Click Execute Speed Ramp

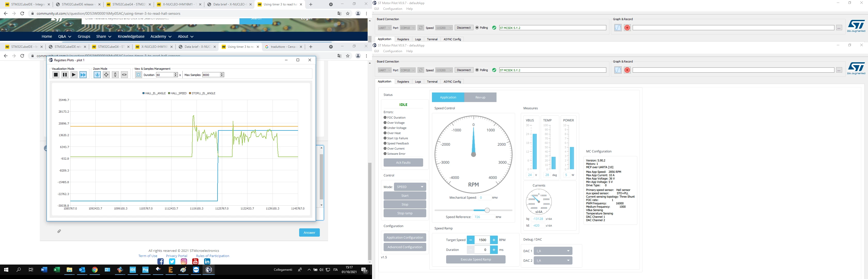click(x=476, y=259)
